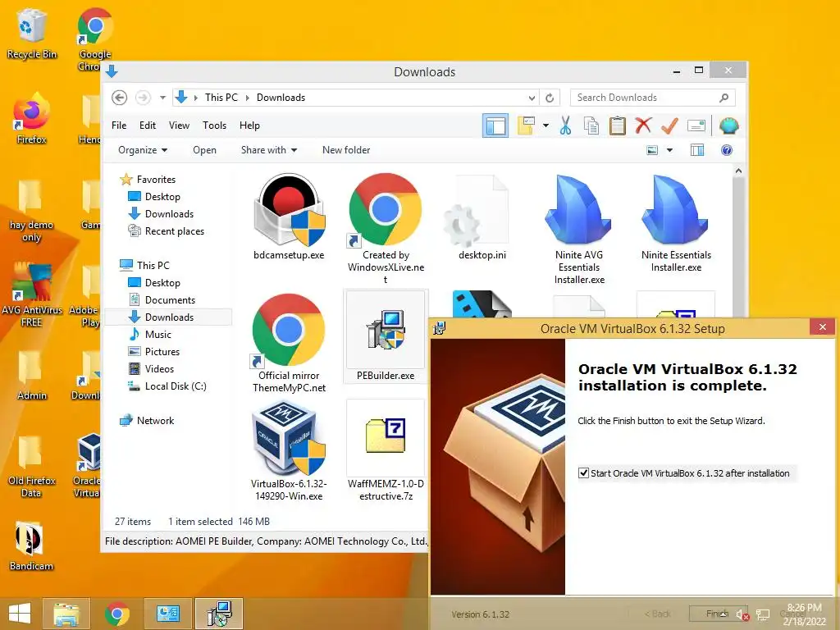Select the Firefox desktop icon

[x=31, y=119]
